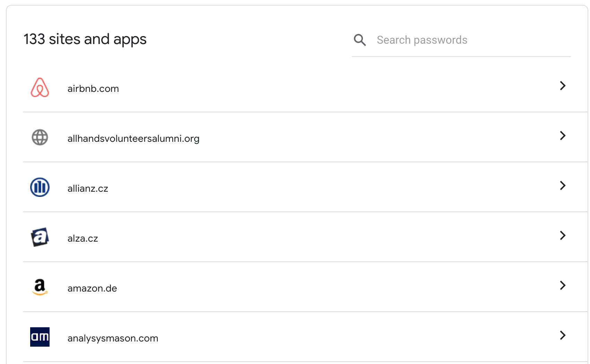The image size is (590, 364).
Task: Click the allhandsvolunteersalumni.org text label
Action: click(x=133, y=138)
